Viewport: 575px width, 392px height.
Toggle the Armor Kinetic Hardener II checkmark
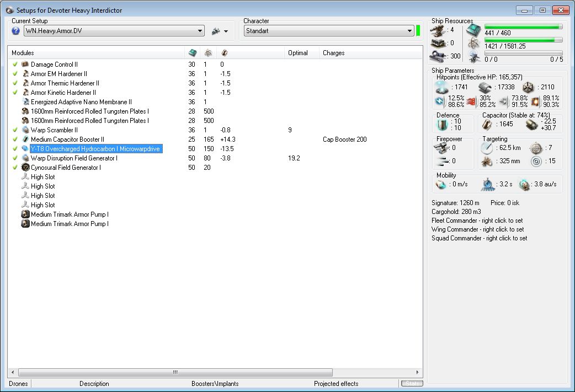pyautogui.click(x=15, y=92)
